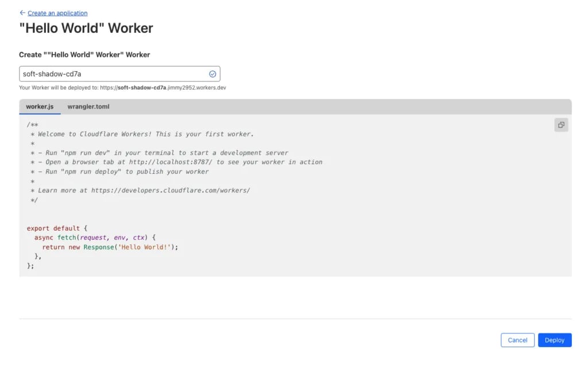
Task: Switch to the worker.js tab
Action: pos(40,107)
